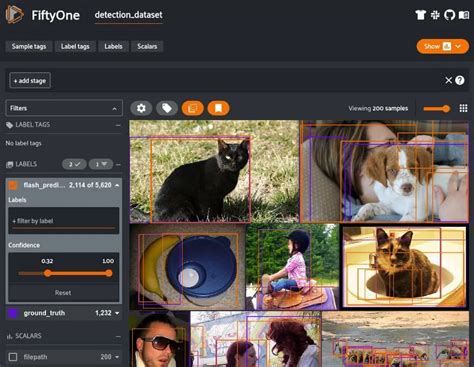Select the Sample tags tab
The image size is (474, 367).
[x=29, y=46]
